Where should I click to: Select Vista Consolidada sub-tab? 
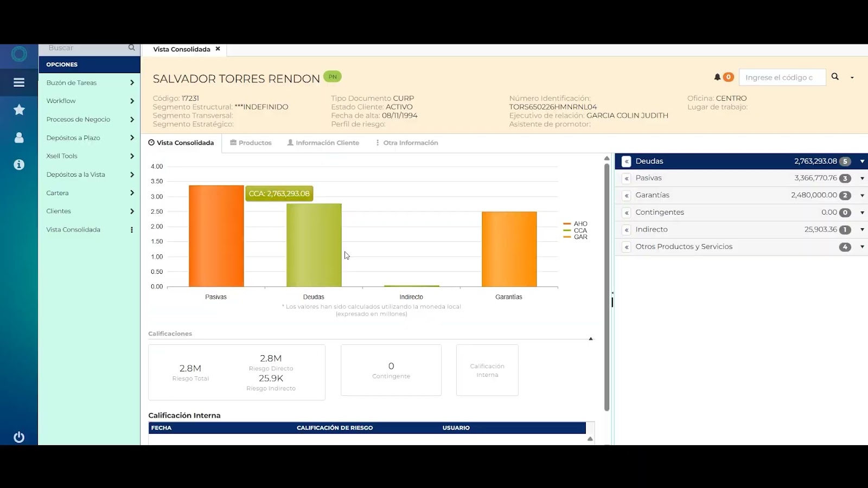[x=181, y=143]
